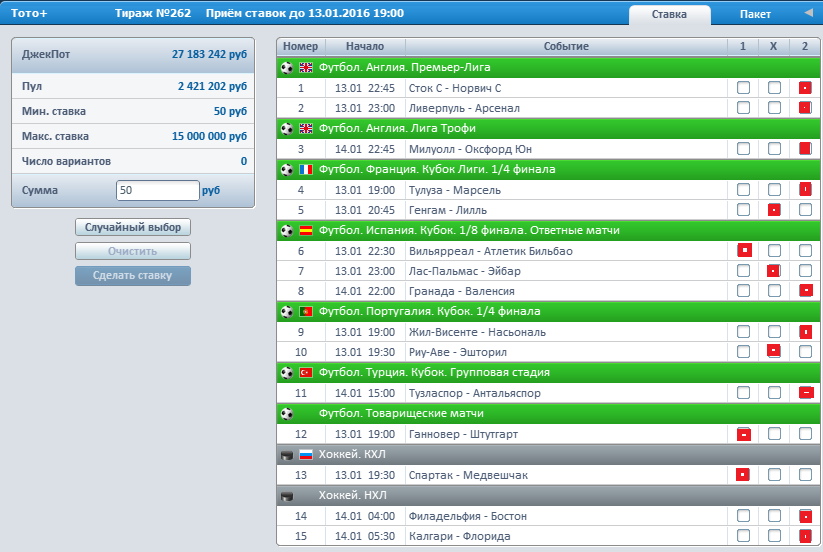Collapse the panel with the top-right arrow
823x552 pixels.
tap(808, 13)
